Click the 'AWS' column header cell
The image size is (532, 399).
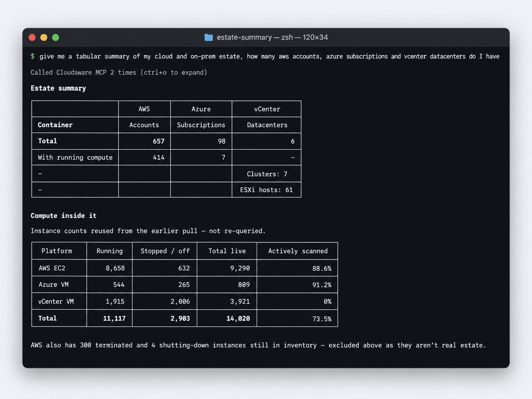144,109
